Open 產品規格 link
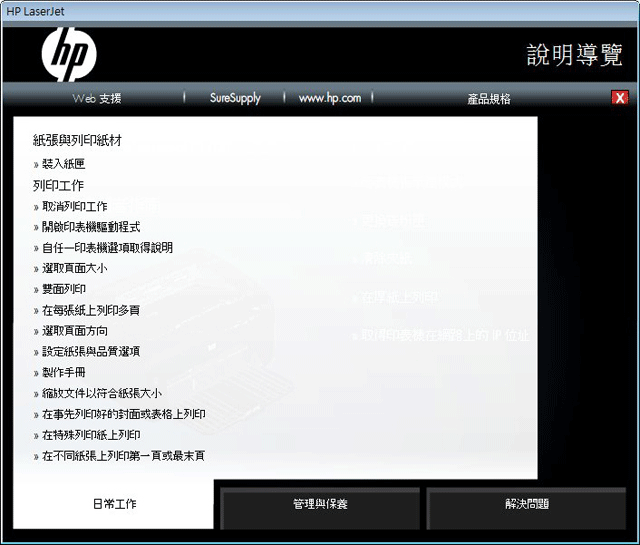The height and width of the screenshot is (545, 640). (x=489, y=98)
